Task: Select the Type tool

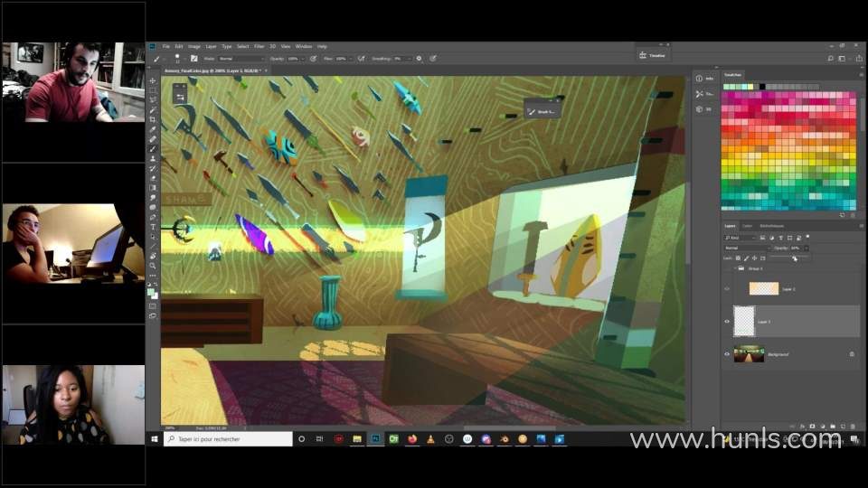Action: pyautogui.click(x=153, y=227)
